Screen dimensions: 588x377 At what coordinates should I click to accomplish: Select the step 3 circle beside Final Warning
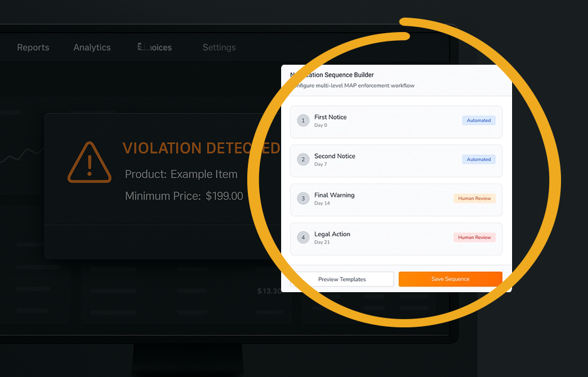coord(303,198)
